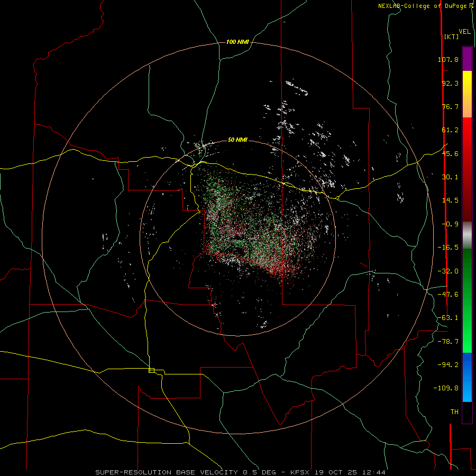This screenshot has height=476, width=476.
Task: Select the -16.5 legend value
Action: (448, 248)
